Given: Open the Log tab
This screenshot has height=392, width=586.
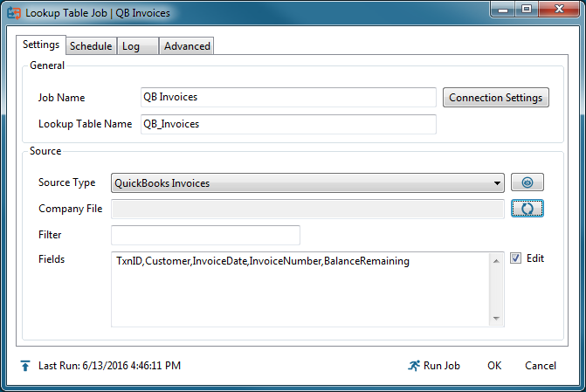Looking at the screenshot, I should [137, 46].
